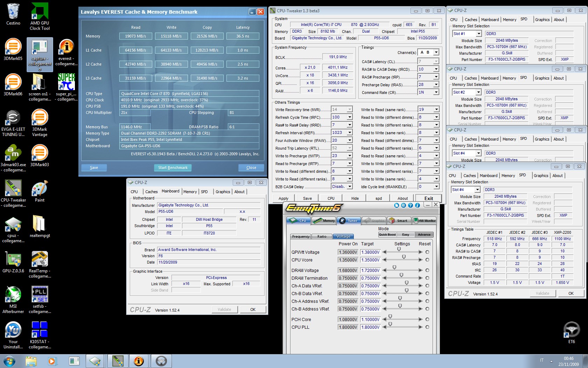The height and width of the screenshot is (368, 588).
Task: Expand RAS# to CAS# Delay (tRCD) dropdown
Action: click(436, 69)
